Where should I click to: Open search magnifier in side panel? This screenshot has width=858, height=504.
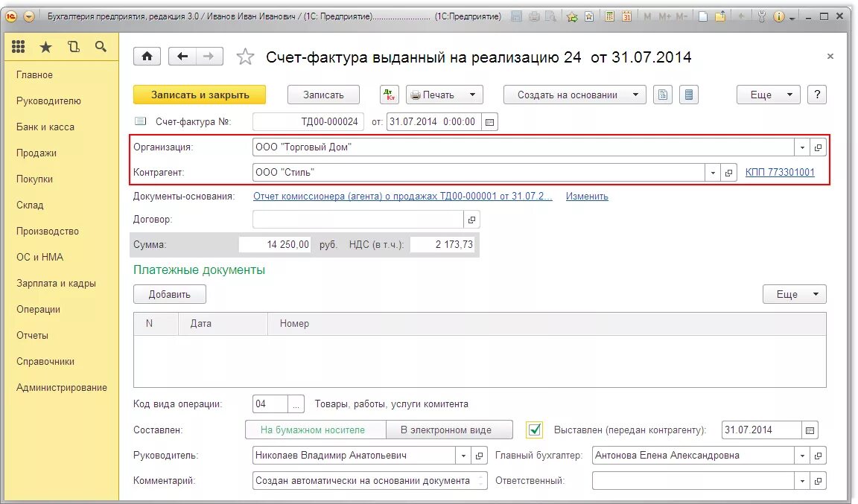point(101,46)
